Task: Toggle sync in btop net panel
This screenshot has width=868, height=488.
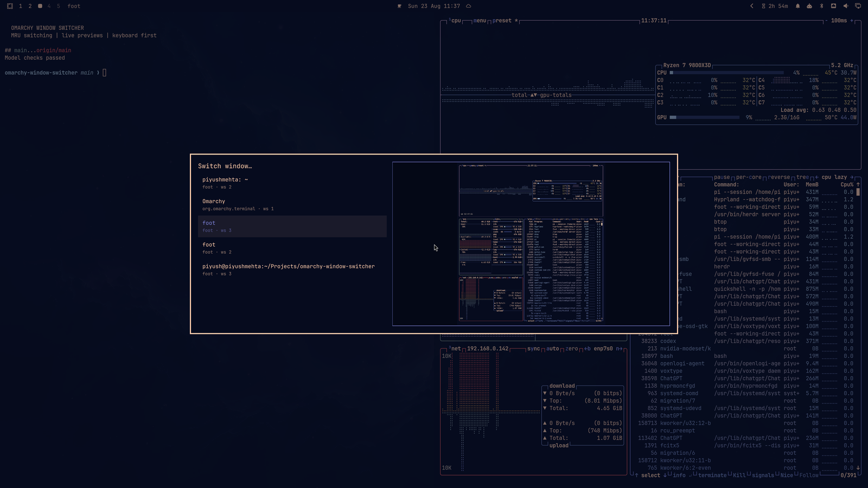Action: tap(534, 349)
